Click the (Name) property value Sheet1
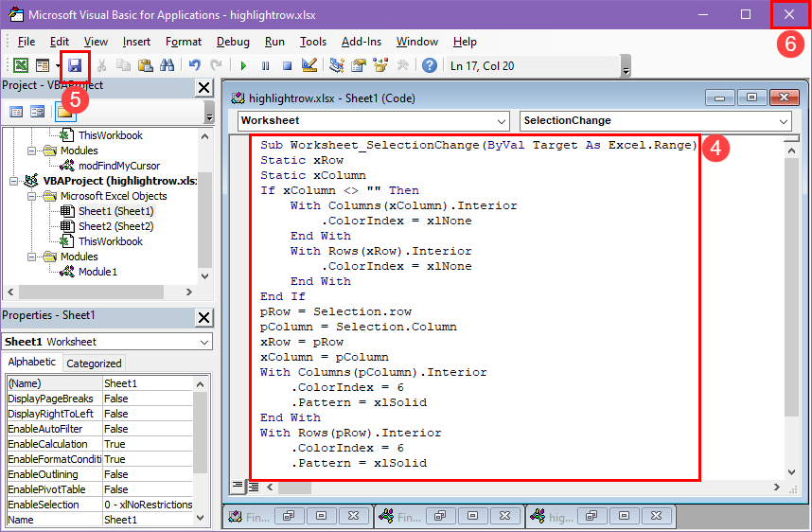Screen dimensions: 812x532 tap(148, 383)
